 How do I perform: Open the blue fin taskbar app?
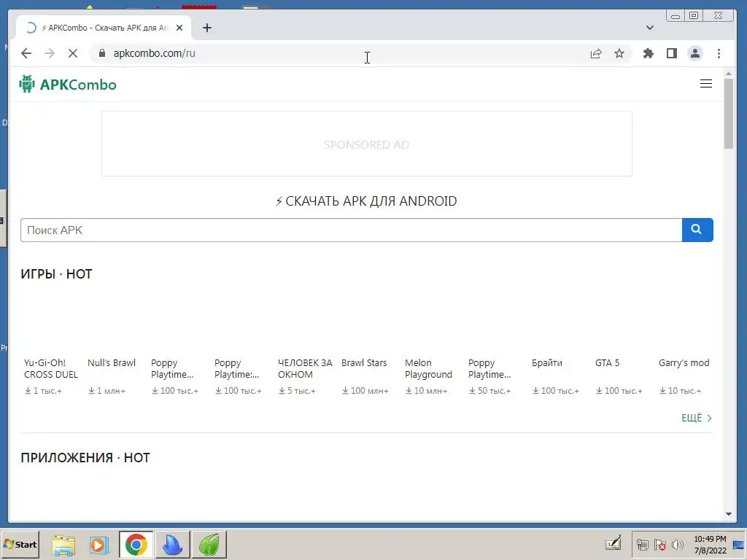(172, 544)
